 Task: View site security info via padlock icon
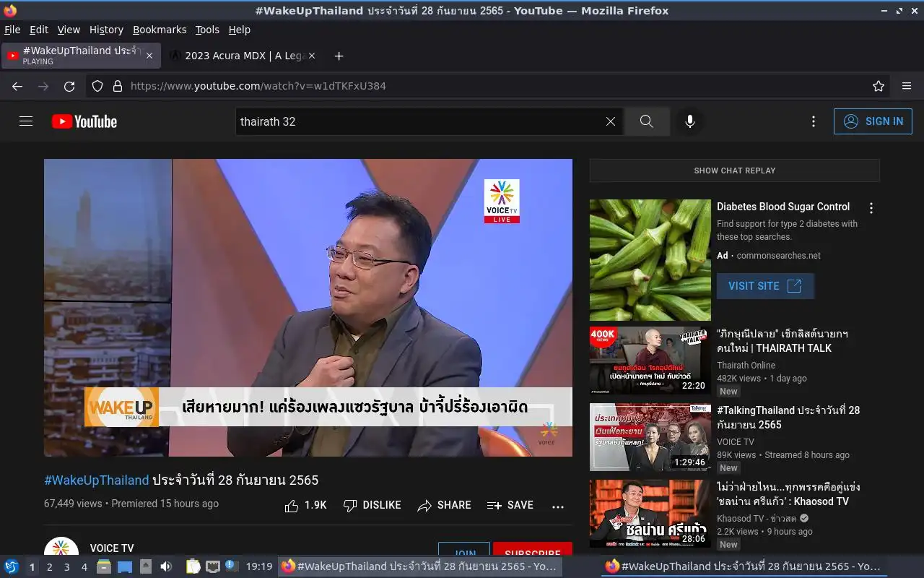118,86
